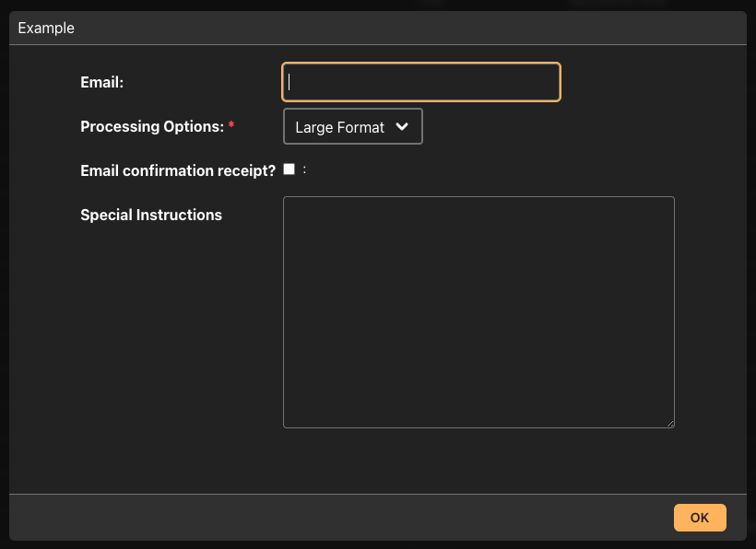
Task: Focus the Email text input
Action: (x=421, y=82)
